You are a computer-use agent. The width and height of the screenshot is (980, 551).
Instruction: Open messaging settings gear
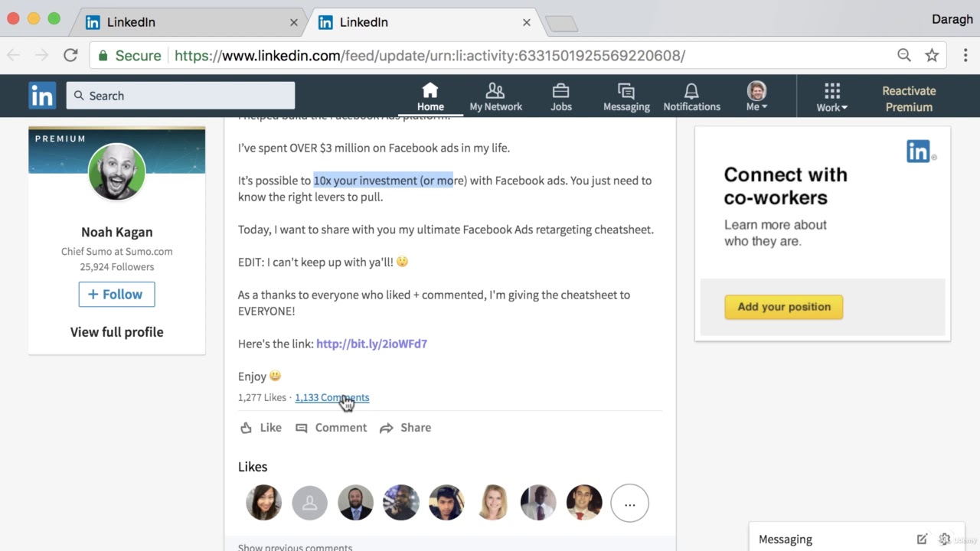(x=945, y=539)
